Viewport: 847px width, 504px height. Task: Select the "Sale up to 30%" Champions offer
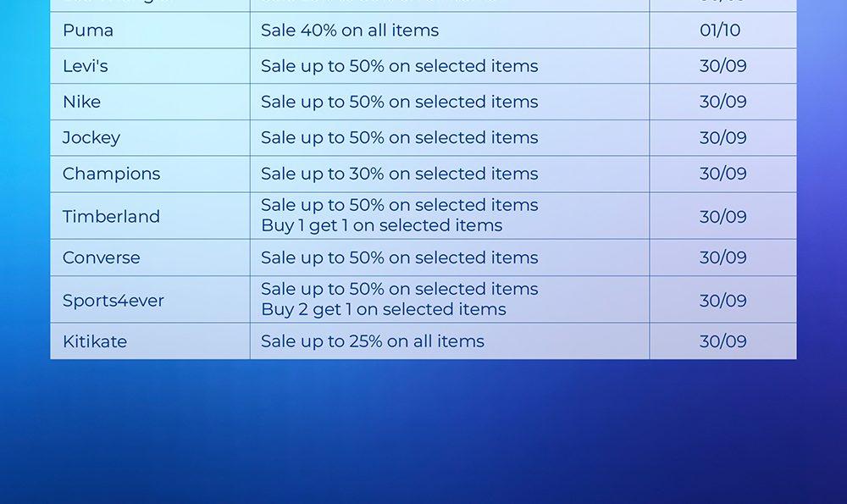pos(399,174)
